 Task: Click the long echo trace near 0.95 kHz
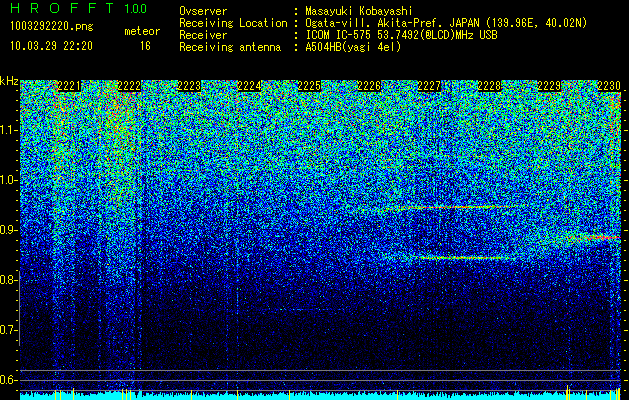453,207
